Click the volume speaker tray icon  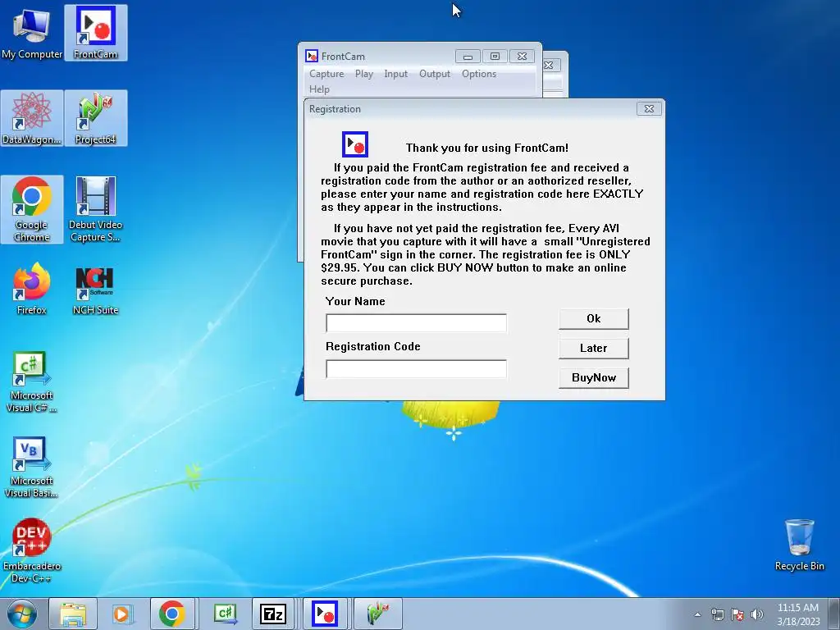click(757, 614)
